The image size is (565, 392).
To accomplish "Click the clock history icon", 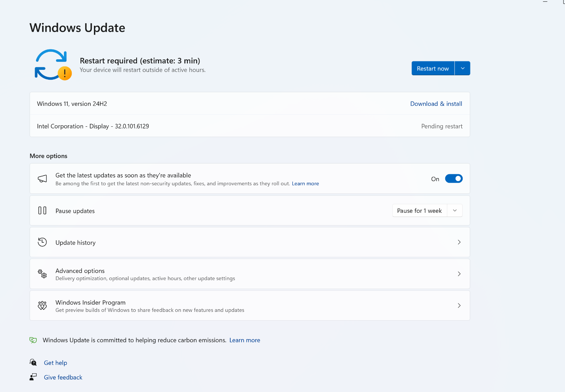I will pyautogui.click(x=42, y=242).
